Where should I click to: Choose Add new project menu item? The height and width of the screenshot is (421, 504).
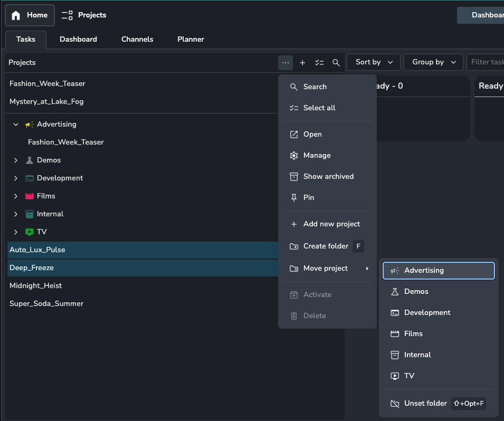pyautogui.click(x=327, y=224)
